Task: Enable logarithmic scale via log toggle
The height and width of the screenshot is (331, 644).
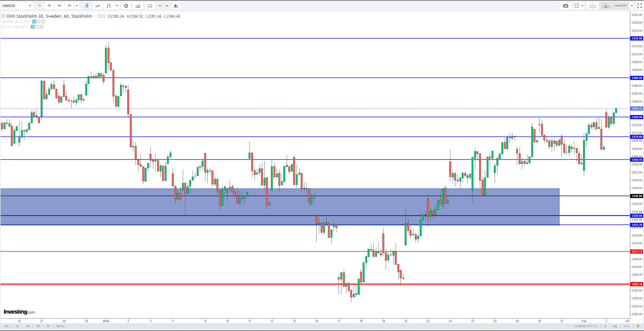Action: click(614, 326)
